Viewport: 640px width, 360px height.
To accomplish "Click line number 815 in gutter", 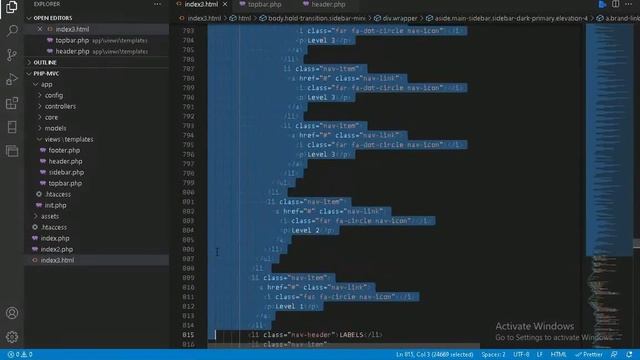I will [x=189, y=335].
